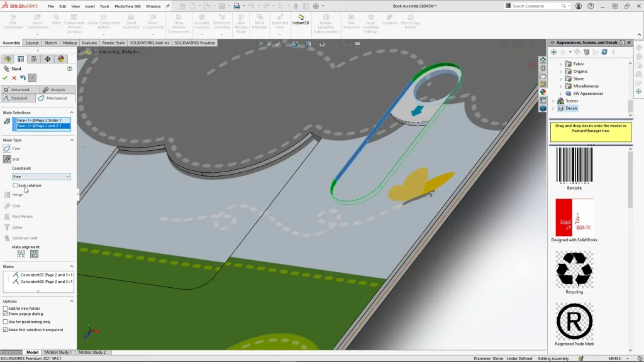Open Slot4 help question mark icon

70,69
